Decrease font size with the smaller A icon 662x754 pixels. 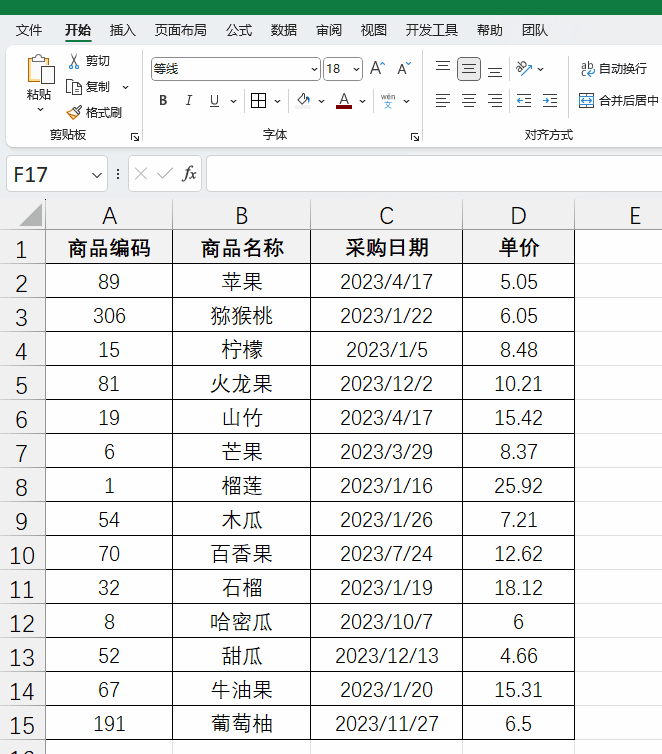coord(404,68)
